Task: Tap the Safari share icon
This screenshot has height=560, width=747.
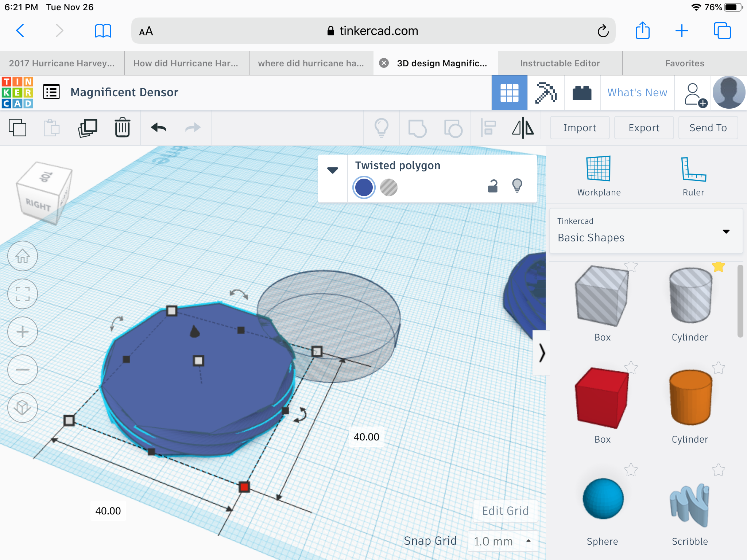Action: pos(642,30)
